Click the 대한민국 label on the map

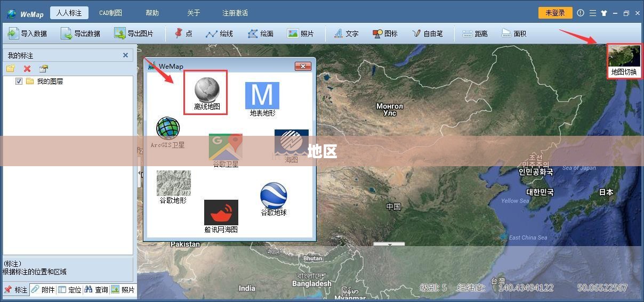(x=540, y=192)
